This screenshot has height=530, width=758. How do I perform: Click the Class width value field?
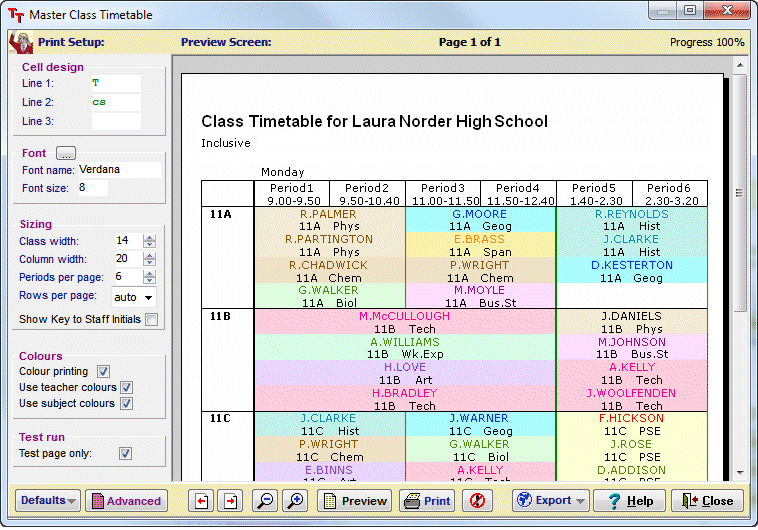pyautogui.click(x=129, y=240)
